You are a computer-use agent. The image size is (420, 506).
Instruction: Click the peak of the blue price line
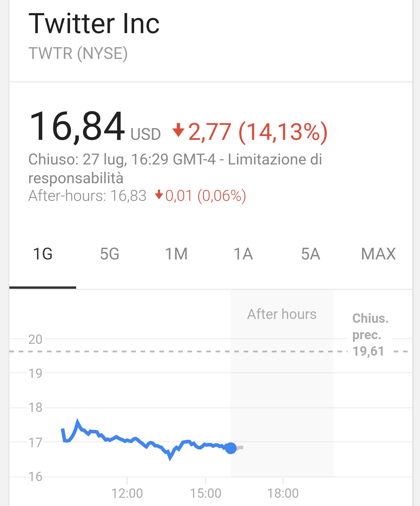point(78,422)
